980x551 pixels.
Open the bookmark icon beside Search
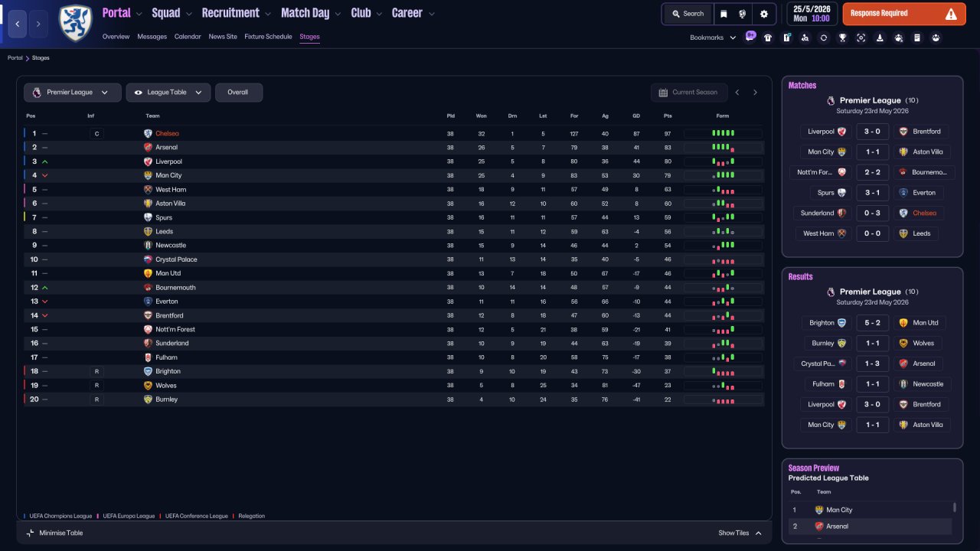[x=724, y=14]
